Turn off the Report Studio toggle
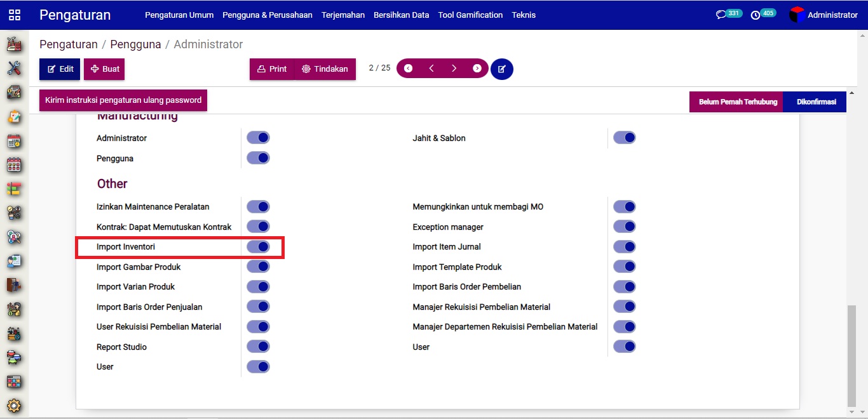 click(x=258, y=347)
